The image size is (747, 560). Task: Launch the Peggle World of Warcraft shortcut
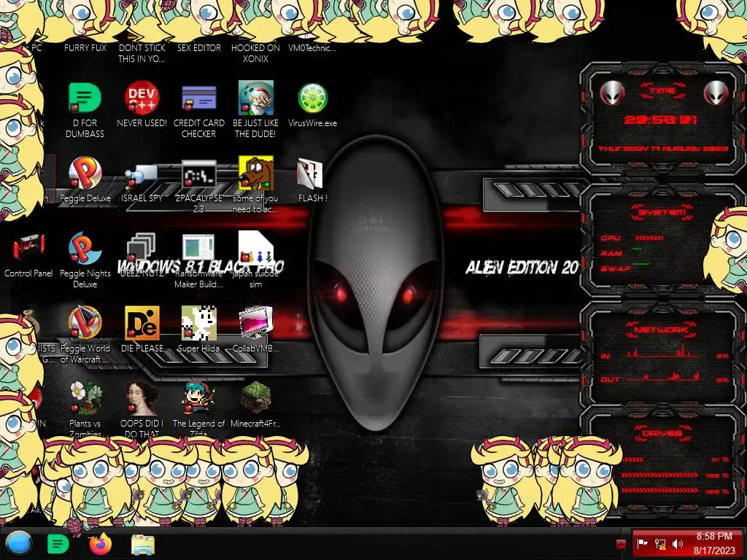coord(85,323)
